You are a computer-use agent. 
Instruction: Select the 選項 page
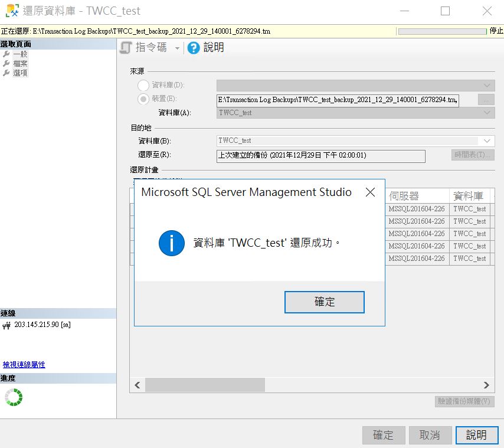(x=20, y=73)
